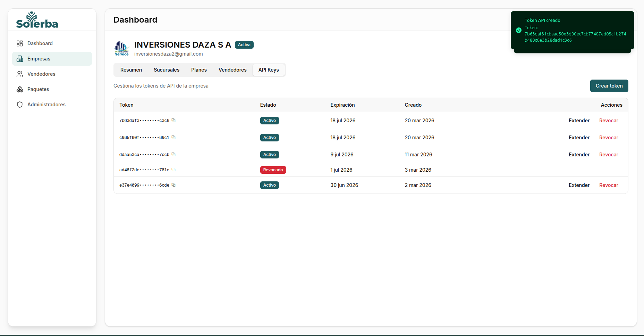
Task: Click copy icon next to ddaa53ca token
Action: pos(173,155)
